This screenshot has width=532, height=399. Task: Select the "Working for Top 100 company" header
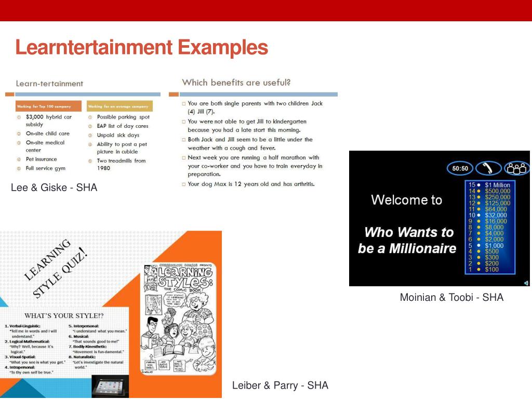click(x=48, y=106)
